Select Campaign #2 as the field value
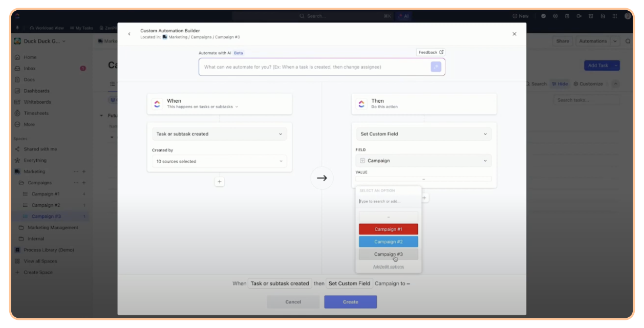The height and width of the screenshot is (328, 644). [x=388, y=242]
